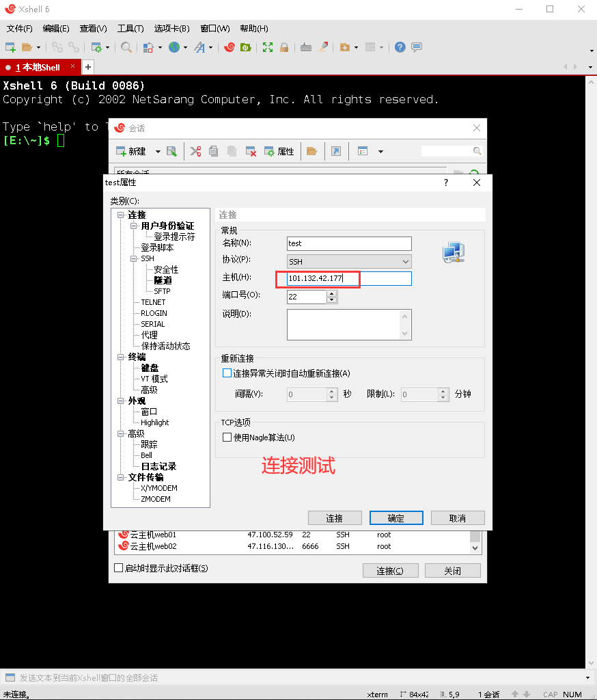597x700 pixels.
Task: Launch Xftp with the green toolbar icon
Action: pos(246,47)
